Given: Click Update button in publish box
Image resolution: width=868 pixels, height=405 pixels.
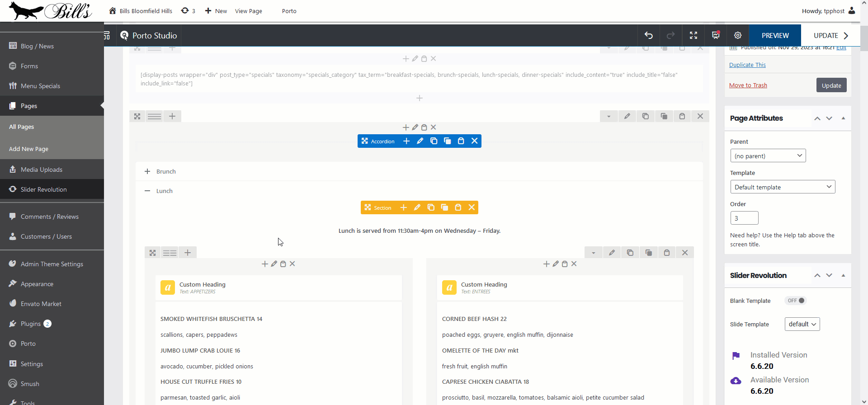Looking at the screenshot, I should point(831,85).
